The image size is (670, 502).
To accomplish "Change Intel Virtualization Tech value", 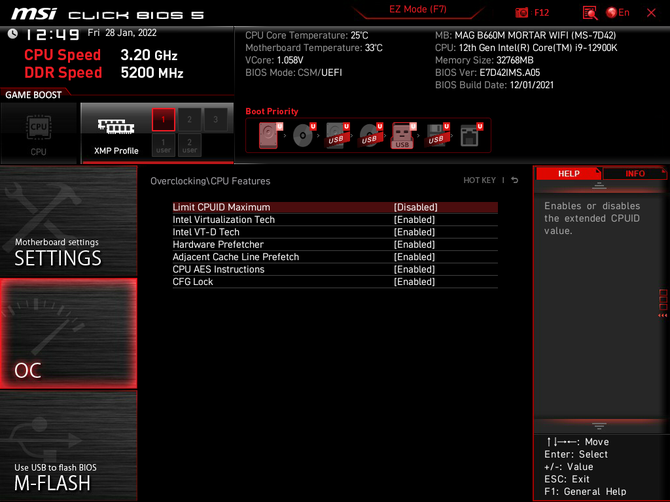I will coord(414,220).
